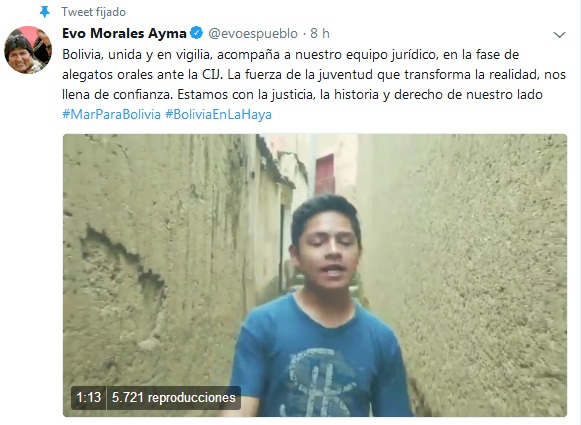This screenshot has height=425, width=581.
Task: Click the Tweet fijado label
Action: tap(94, 12)
